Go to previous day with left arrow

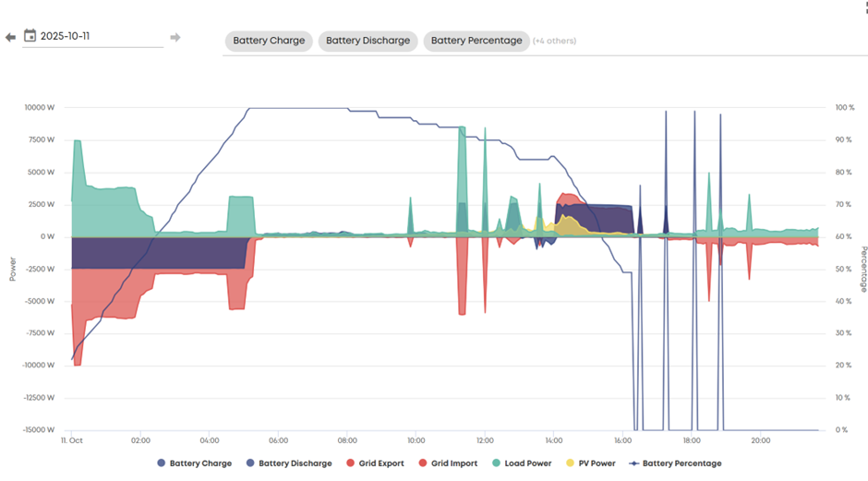[10, 38]
